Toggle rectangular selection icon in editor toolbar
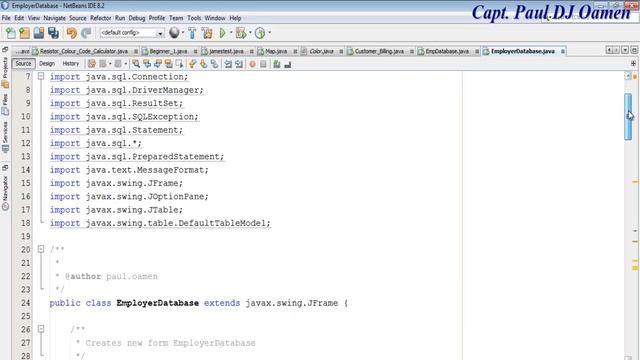This screenshot has width=640, height=360. click(x=179, y=64)
